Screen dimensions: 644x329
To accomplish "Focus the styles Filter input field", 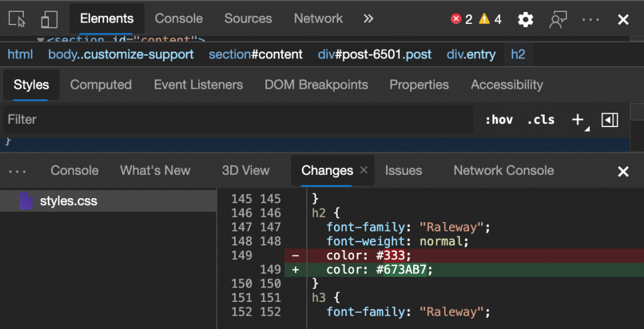I will click(x=238, y=120).
